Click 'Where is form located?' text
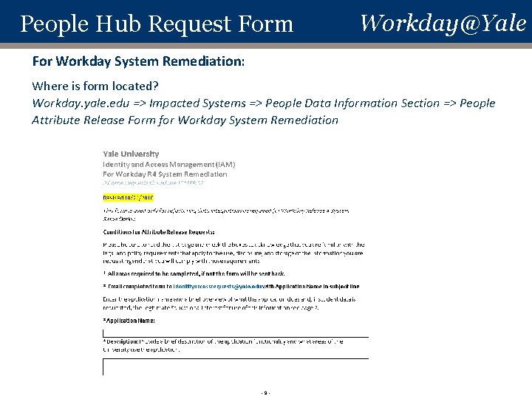 click(x=95, y=86)
